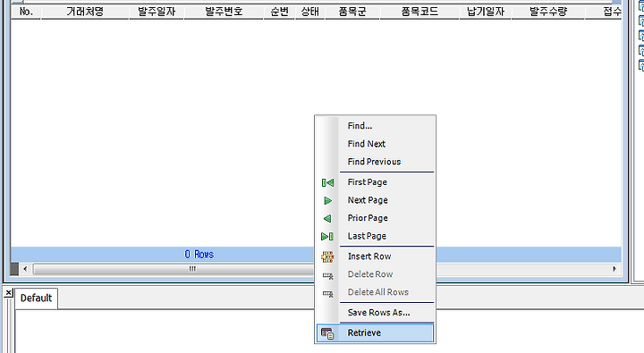Click the 발주수량 column header
The height and width of the screenshot is (353, 644).
tap(548, 12)
